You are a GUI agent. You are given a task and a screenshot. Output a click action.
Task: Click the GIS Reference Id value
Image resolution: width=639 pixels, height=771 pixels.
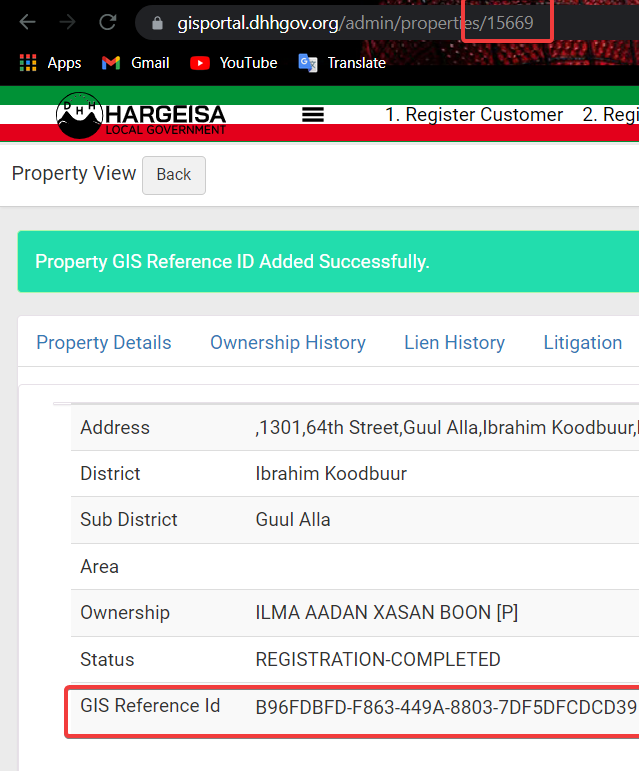click(446, 707)
